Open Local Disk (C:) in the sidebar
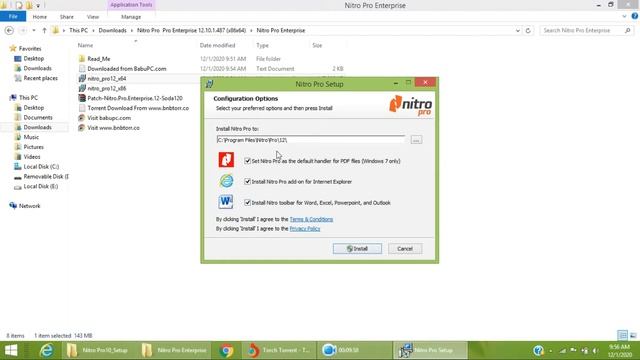 41,167
